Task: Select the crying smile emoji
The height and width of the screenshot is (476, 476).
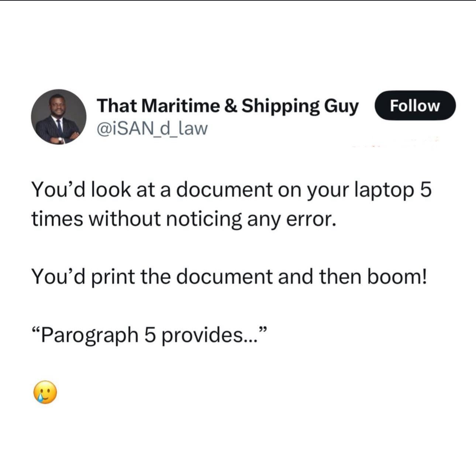Action: point(45,392)
